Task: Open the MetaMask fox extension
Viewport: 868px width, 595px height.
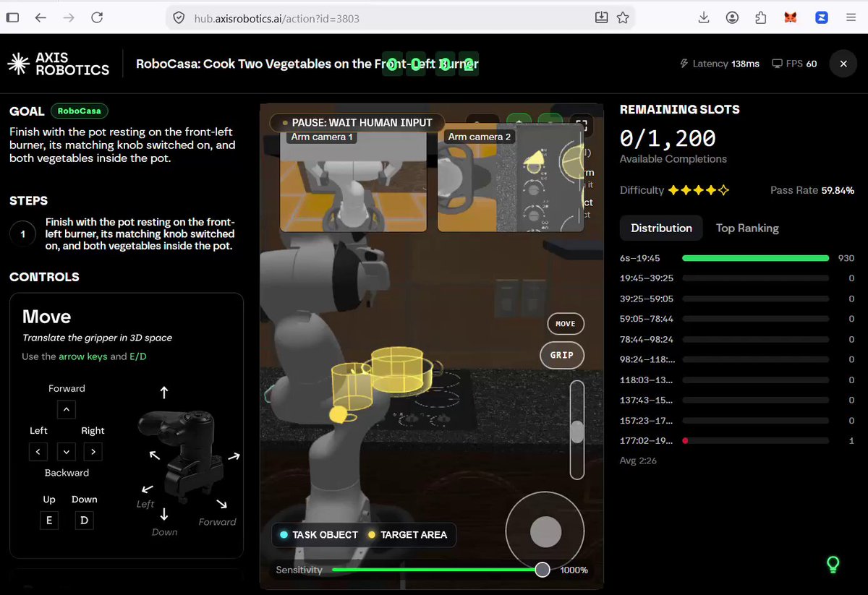Action: click(791, 18)
